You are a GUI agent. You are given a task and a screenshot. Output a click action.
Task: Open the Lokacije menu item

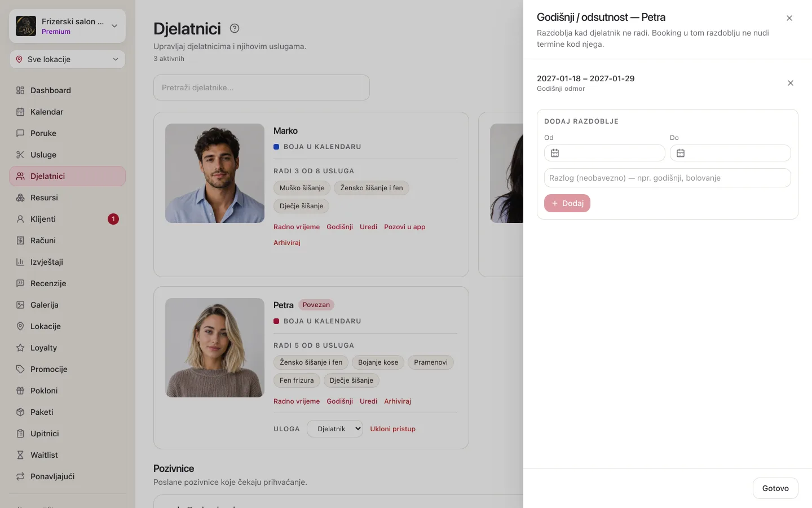click(x=67, y=326)
